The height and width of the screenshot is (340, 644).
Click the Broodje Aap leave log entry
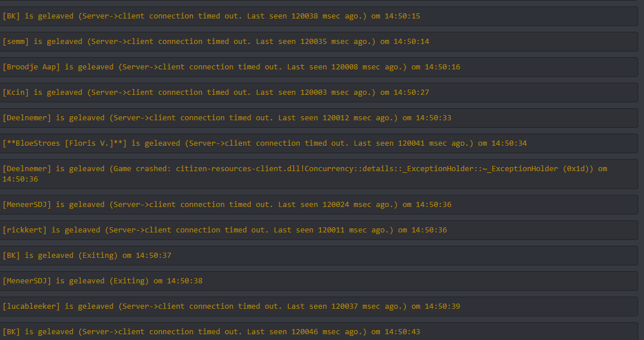click(x=231, y=67)
